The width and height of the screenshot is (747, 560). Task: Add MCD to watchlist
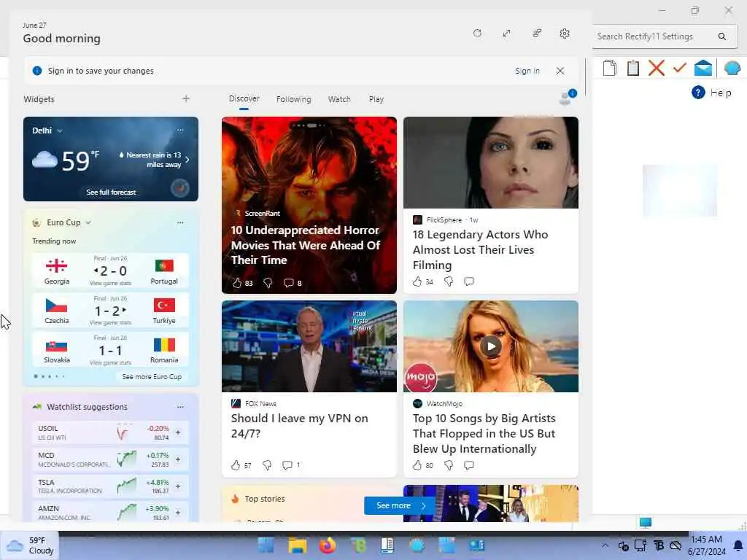(x=178, y=459)
